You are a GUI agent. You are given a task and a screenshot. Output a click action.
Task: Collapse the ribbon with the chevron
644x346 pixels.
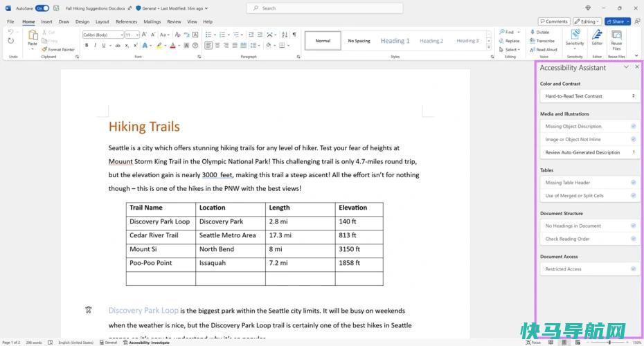636,56
